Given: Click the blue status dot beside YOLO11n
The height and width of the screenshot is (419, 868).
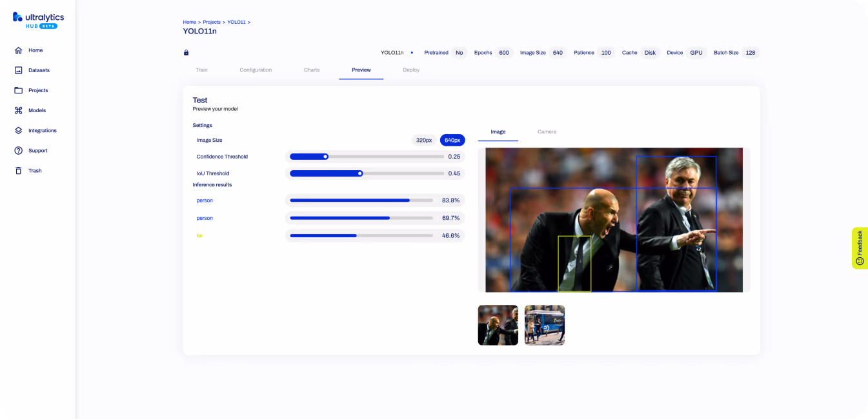Looking at the screenshot, I should click(x=412, y=53).
